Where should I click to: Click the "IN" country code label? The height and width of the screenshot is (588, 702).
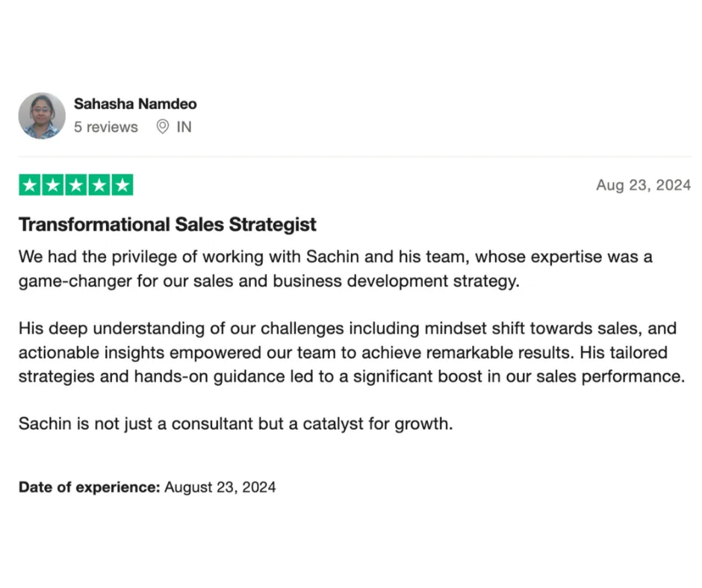point(184,127)
